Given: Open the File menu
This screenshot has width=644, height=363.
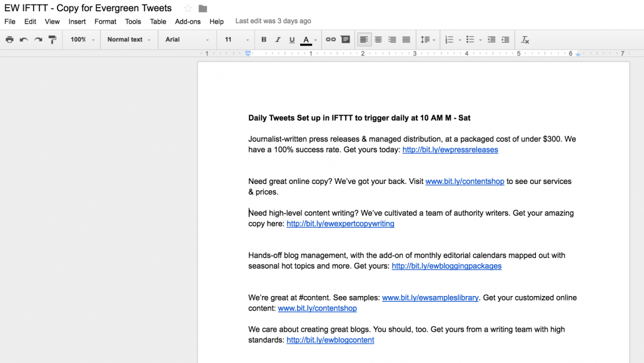Looking at the screenshot, I should coord(10,21).
